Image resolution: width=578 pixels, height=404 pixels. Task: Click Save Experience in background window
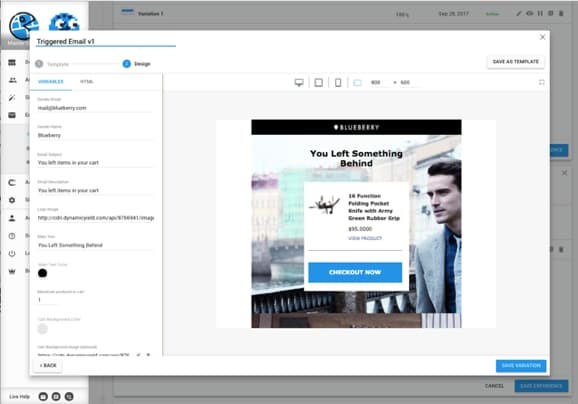point(541,386)
